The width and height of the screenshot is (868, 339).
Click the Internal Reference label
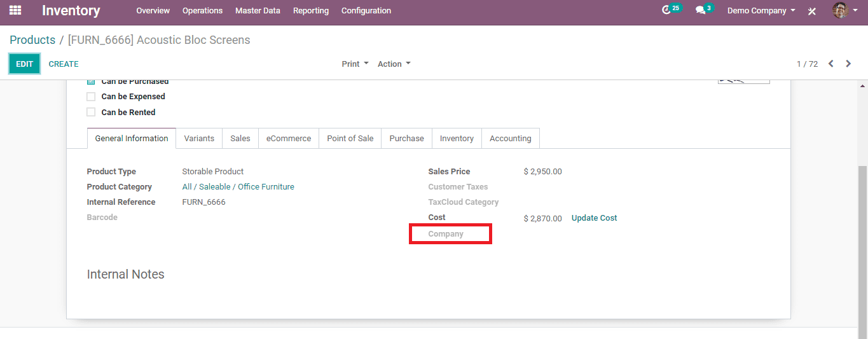121,202
